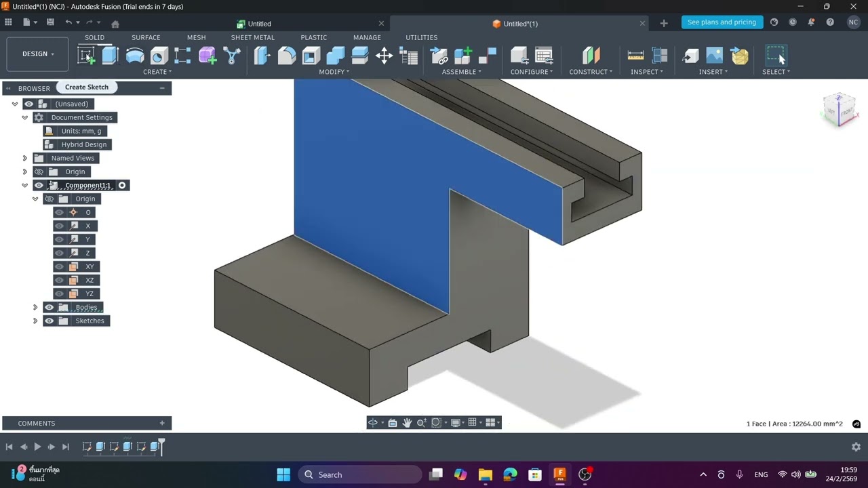Toggle visibility of the Bodies folder

tap(49, 307)
